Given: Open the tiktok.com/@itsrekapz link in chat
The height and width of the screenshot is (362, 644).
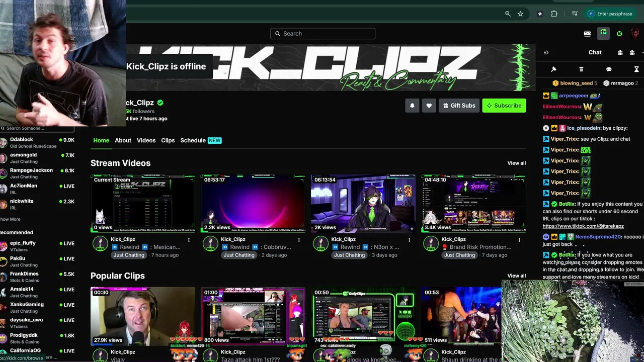Looking at the screenshot, I should pyautogui.click(x=583, y=226).
